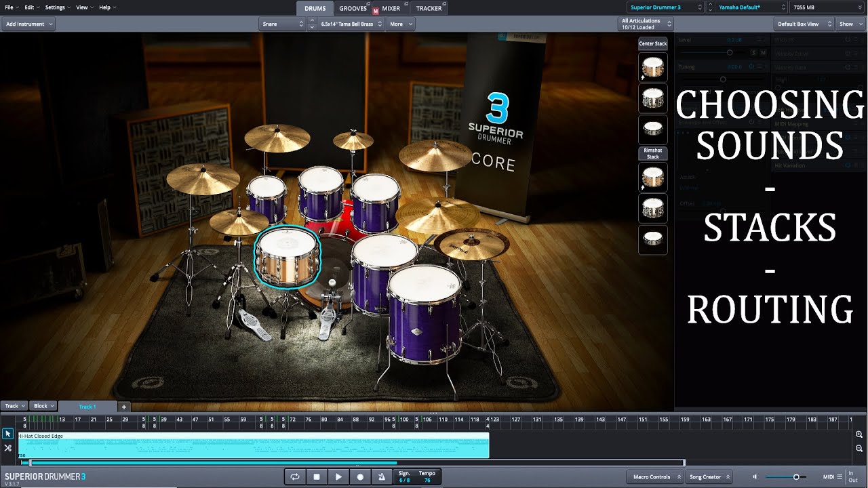Viewport: 868px width, 488px height.
Task: Select the highlighted snare drum on kit
Action: 286,258
